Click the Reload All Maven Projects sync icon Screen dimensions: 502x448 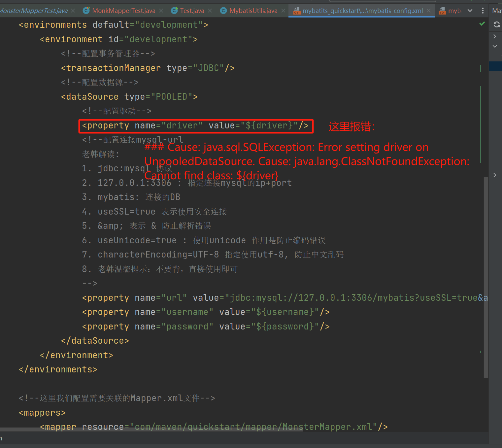click(496, 24)
